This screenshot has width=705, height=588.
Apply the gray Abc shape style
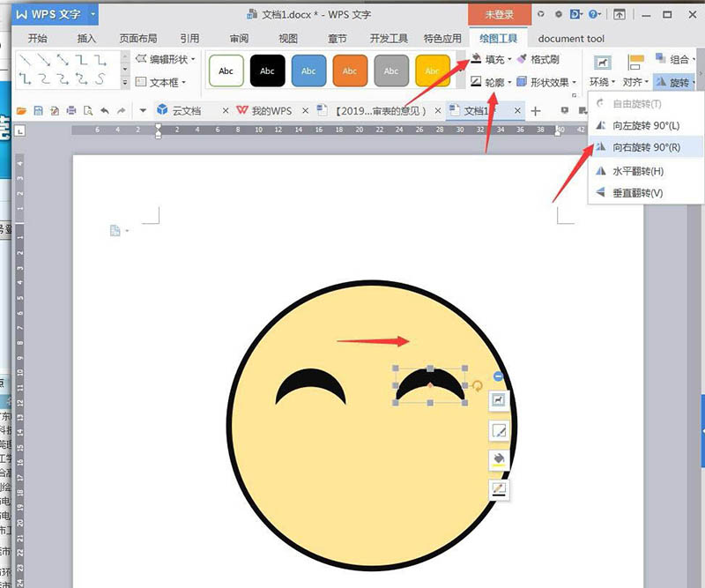coord(391,71)
